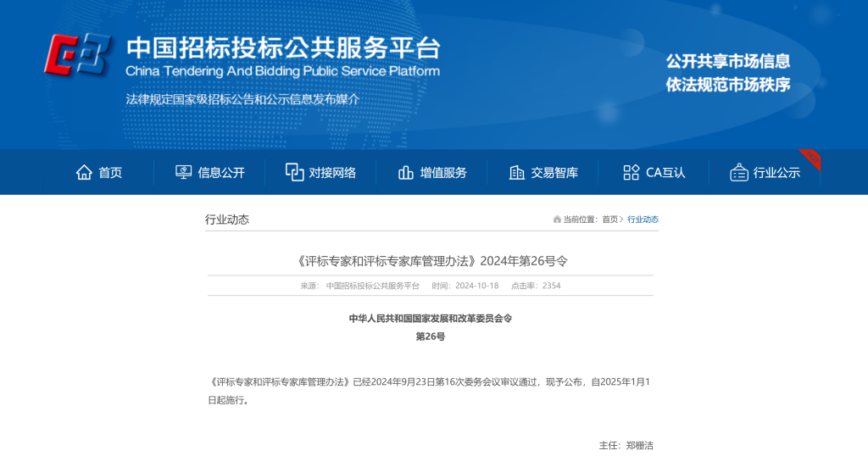Open the 行业公示 navigation menu item
Screen dimensions: 868x456
[765, 173]
